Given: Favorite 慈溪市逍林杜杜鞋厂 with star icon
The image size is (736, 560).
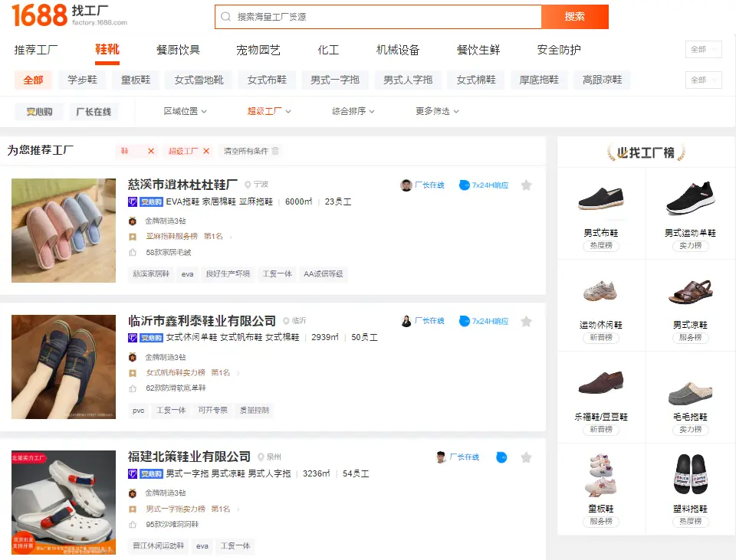Looking at the screenshot, I should click(526, 185).
